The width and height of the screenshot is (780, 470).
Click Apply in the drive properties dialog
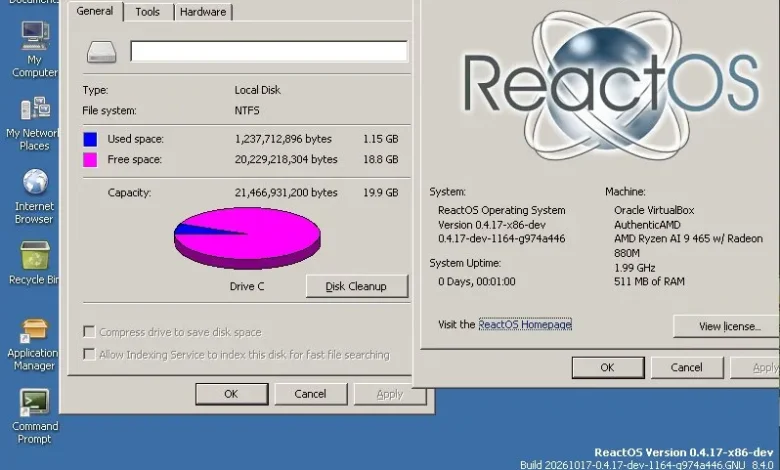click(390, 394)
